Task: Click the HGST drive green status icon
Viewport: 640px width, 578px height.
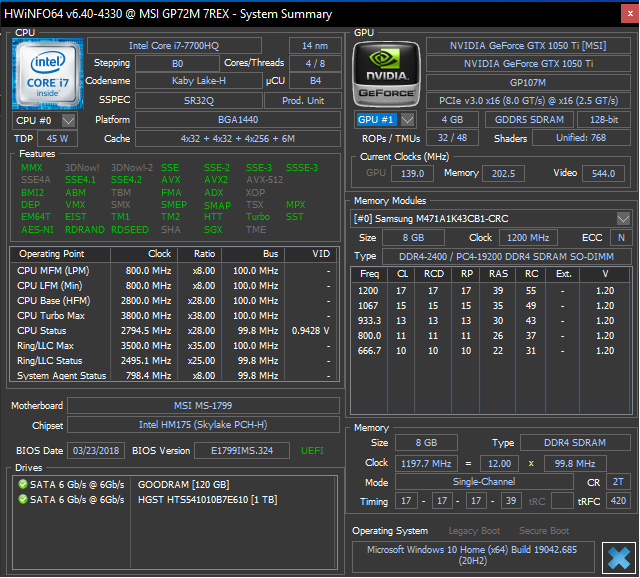Action: pos(23,499)
